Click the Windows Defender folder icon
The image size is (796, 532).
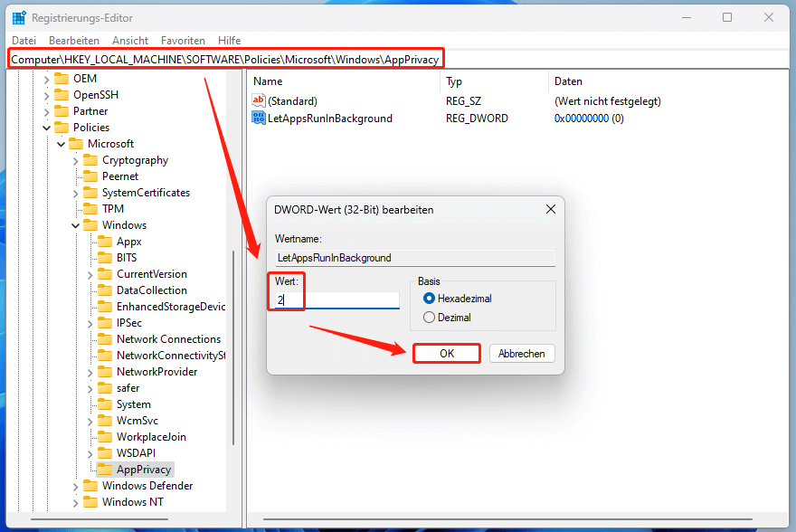(x=90, y=485)
